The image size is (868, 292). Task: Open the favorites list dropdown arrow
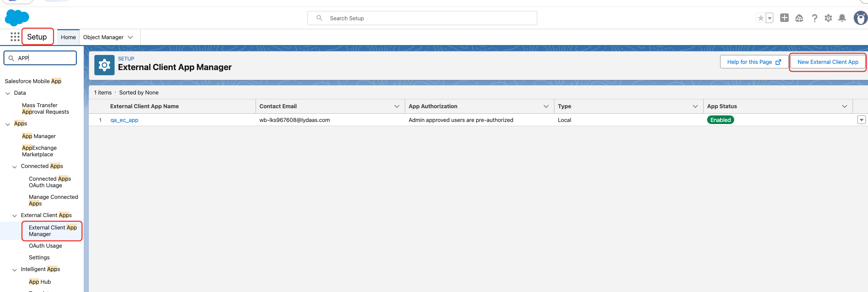770,18
